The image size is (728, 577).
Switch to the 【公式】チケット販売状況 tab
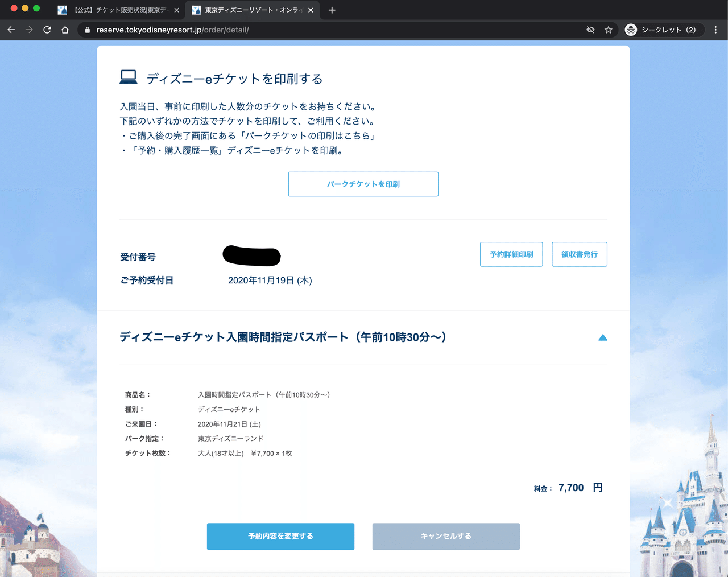click(117, 10)
